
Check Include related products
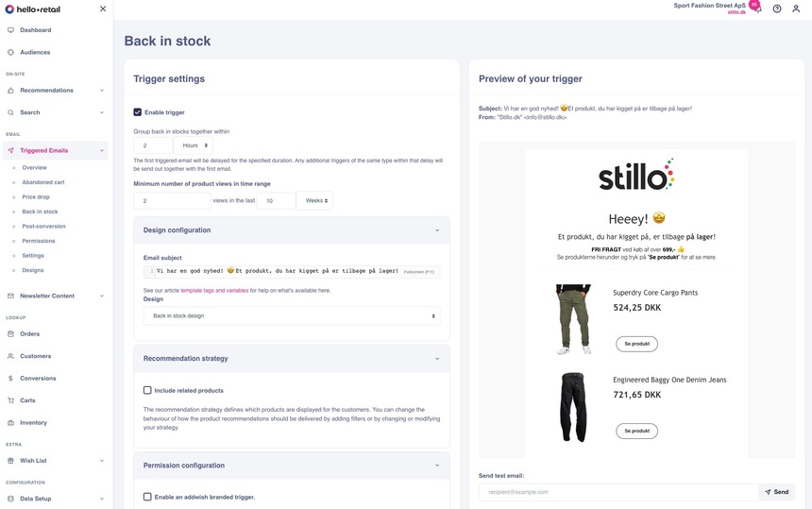click(x=147, y=390)
